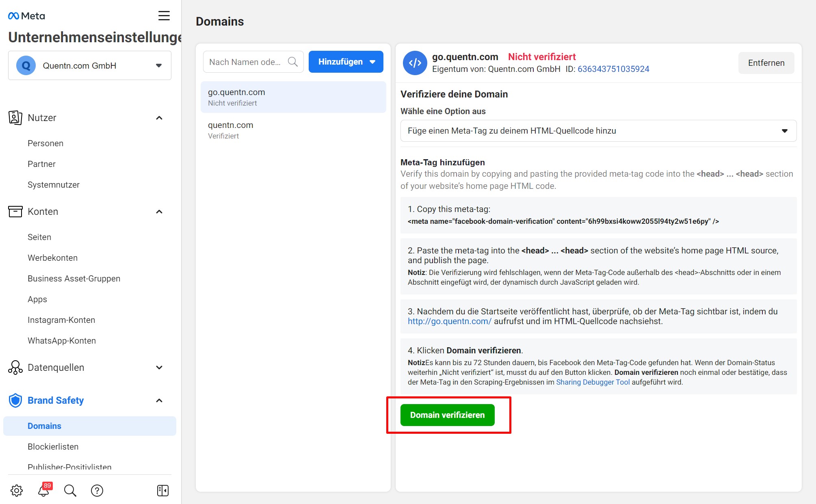This screenshot has width=816, height=504.
Task: Click the Quentn account avatar Q
Action: click(x=26, y=66)
